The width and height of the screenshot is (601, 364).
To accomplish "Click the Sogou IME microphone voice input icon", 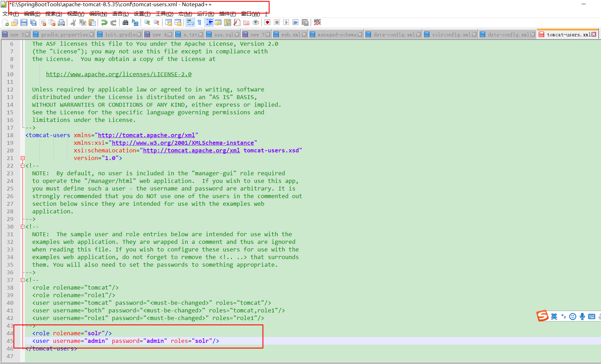I will point(582,316).
